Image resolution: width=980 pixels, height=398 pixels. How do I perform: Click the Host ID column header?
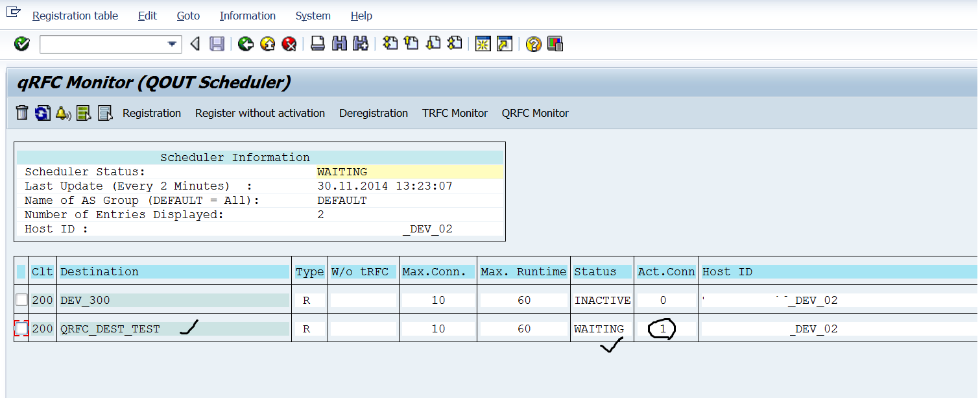(x=839, y=271)
